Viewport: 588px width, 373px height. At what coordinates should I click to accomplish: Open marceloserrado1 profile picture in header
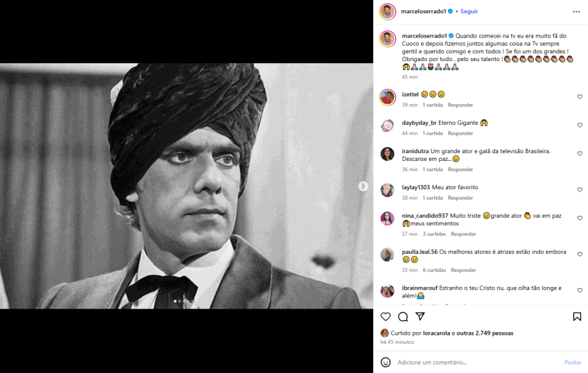point(388,12)
